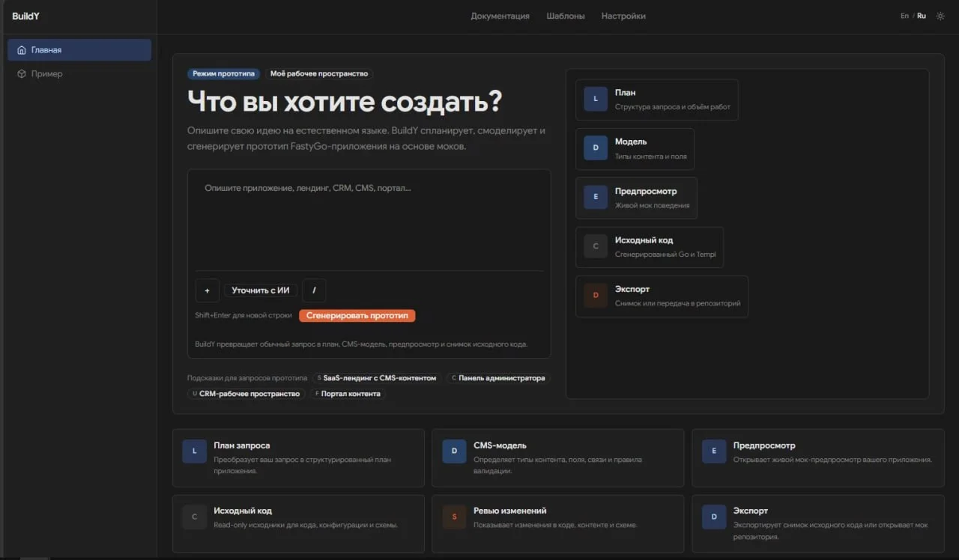
Task: Choose SaaS-лендинг с CMS-контентом hint
Action: tap(376, 378)
